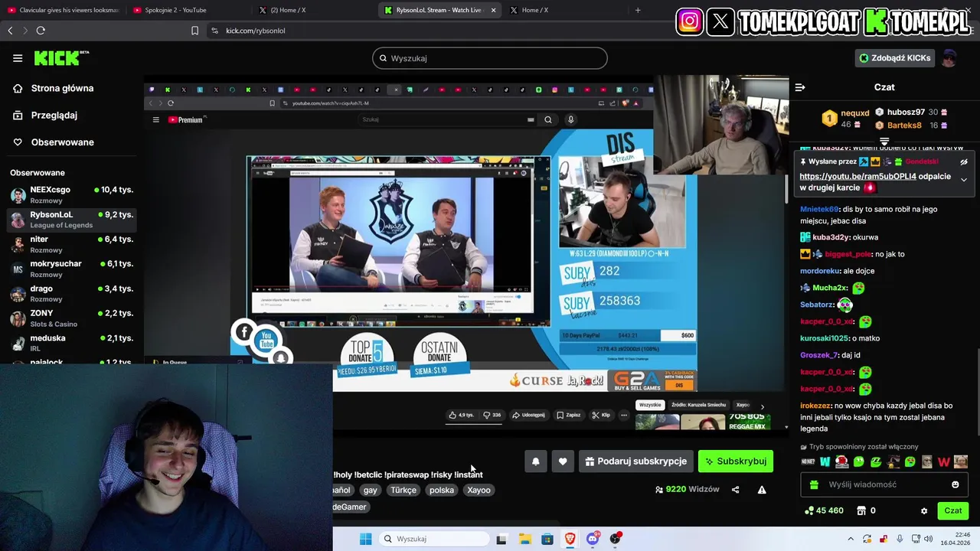
Task: Insert the blue W quick emote
Action: click(825, 461)
